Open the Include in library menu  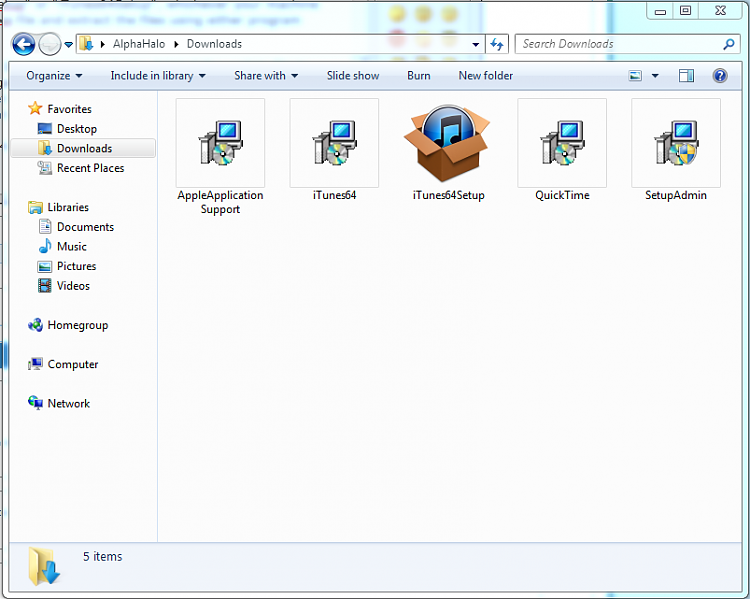tap(158, 76)
